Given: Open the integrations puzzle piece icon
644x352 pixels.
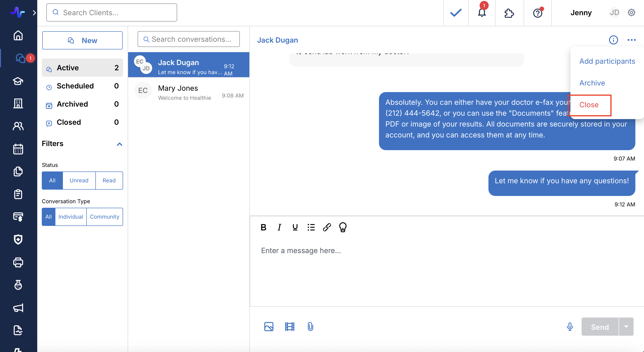Looking at the screenshot, I should (509, 13).
